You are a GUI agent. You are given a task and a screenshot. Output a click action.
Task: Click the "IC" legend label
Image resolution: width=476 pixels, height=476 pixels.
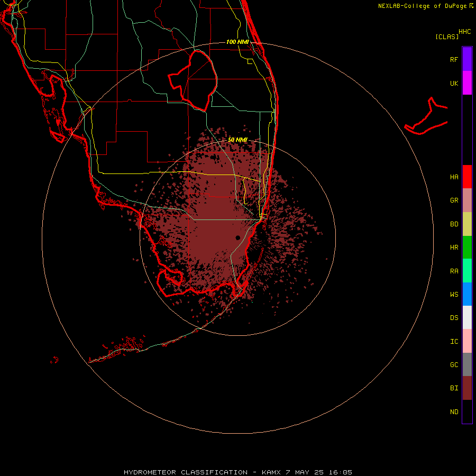(x=454, y=341)
